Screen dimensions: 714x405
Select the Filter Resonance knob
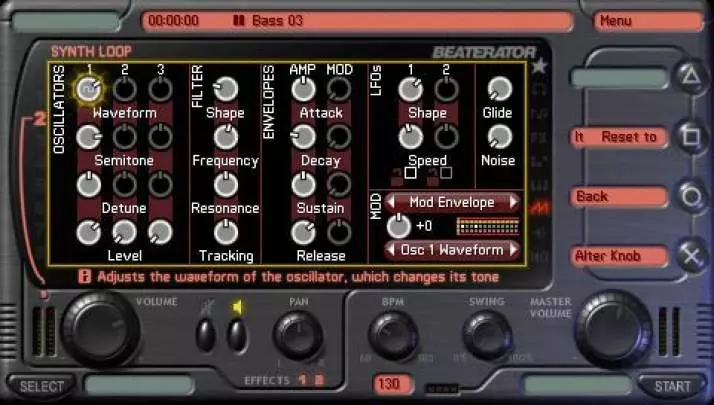click(x=225, y=185)
